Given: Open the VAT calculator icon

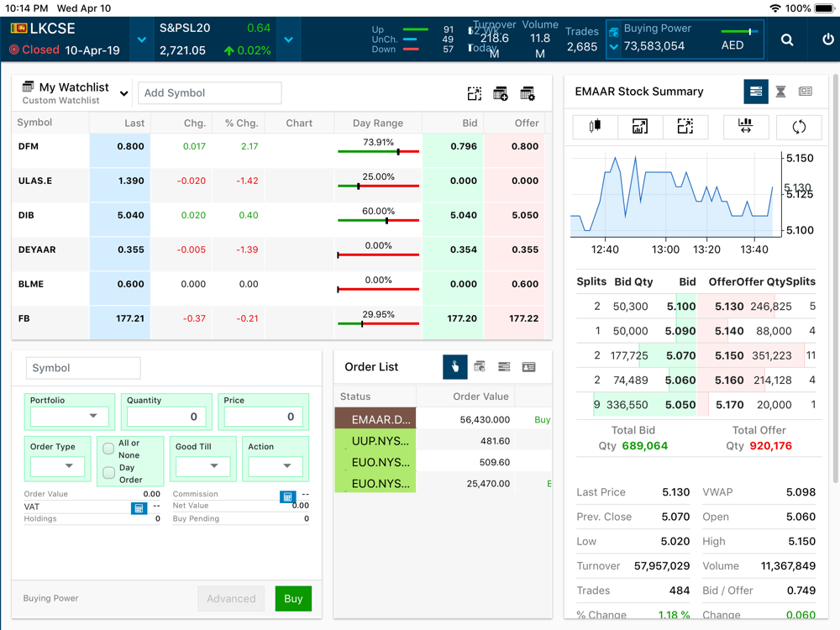Looking at the screenshot, I should (139, 508).
